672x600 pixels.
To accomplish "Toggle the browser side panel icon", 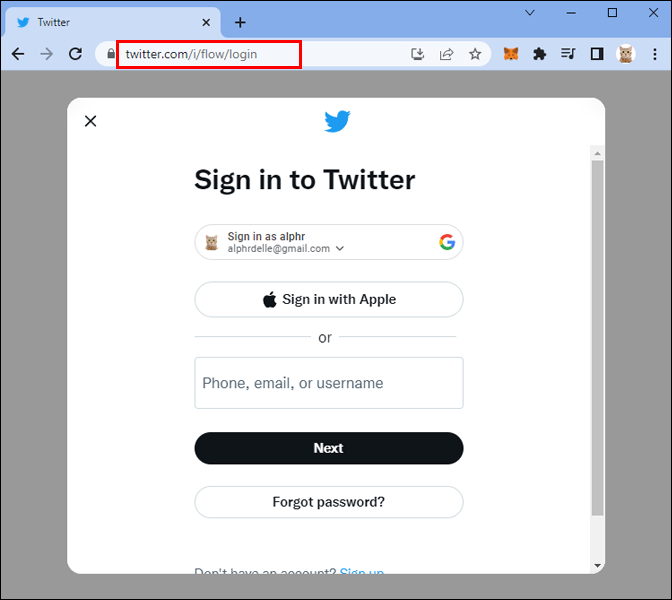I will (x=597, y=54).
